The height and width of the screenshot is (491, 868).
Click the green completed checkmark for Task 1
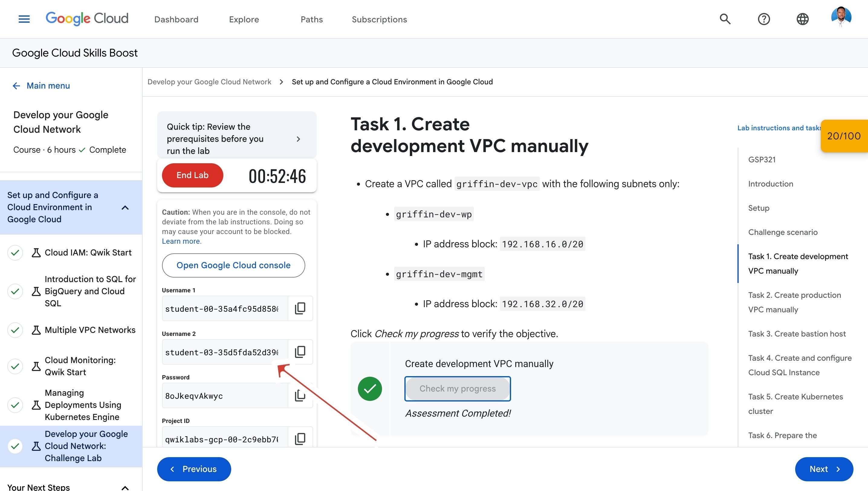[x=370, y=389]
